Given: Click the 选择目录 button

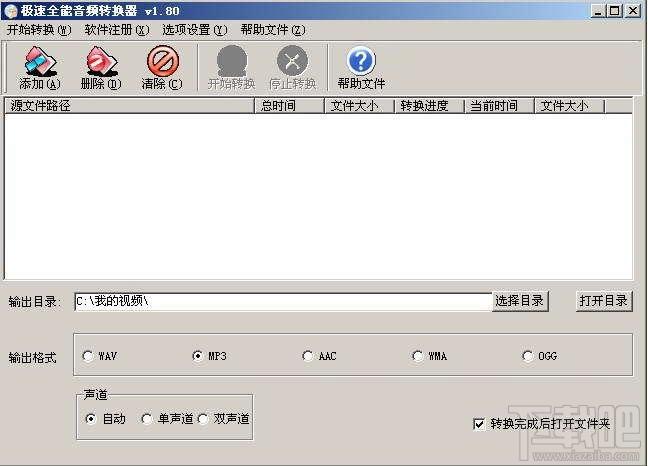Looking at the screenshot, I should (x=520, y=301).
